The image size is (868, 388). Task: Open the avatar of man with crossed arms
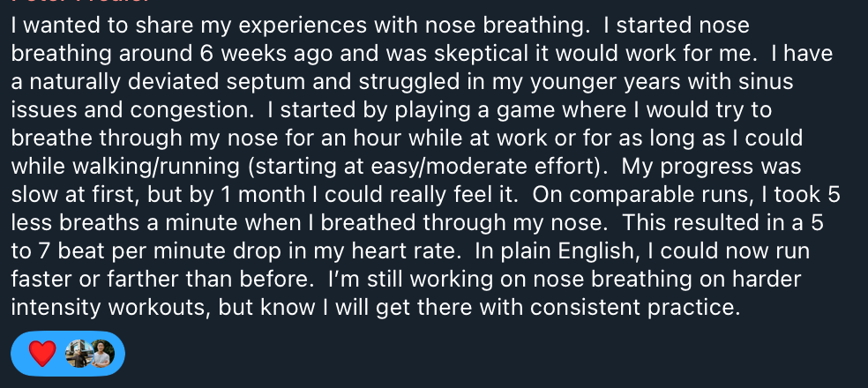tap(102, 354)
